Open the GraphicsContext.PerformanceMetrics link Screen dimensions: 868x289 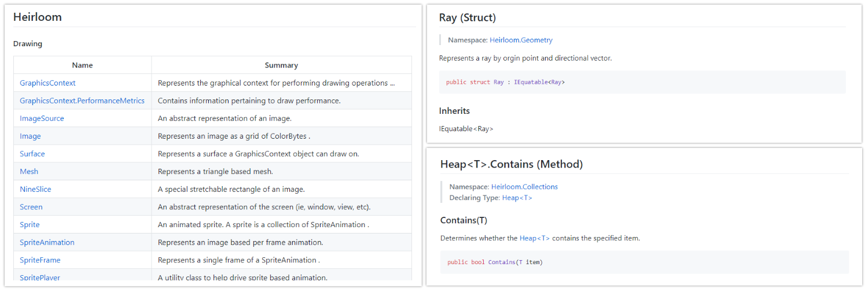(82, 101)
